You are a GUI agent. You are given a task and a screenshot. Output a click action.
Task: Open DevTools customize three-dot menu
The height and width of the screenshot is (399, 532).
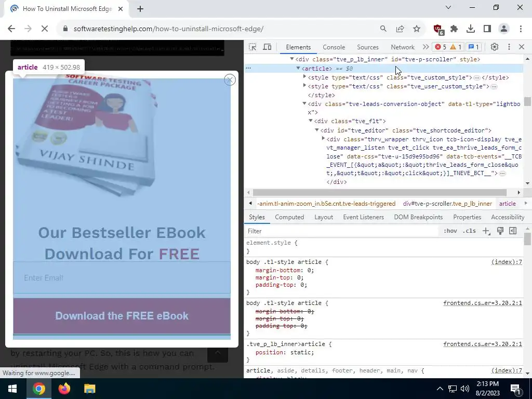509,47
